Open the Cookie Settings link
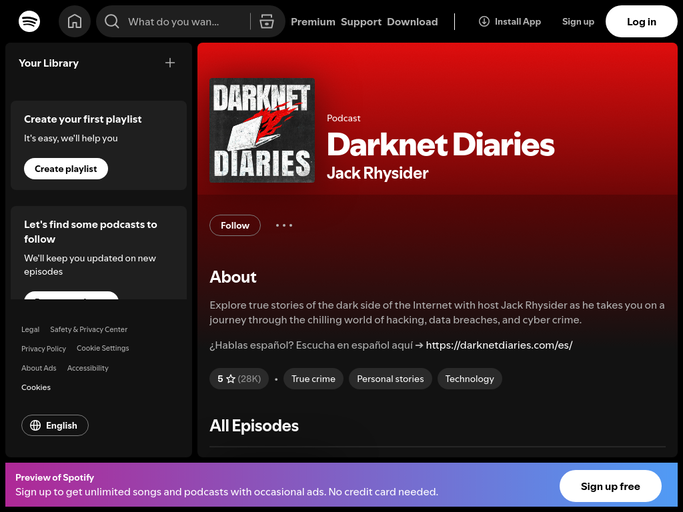Image resolution: width=683 pixels, height=512 pixels. 103,348
